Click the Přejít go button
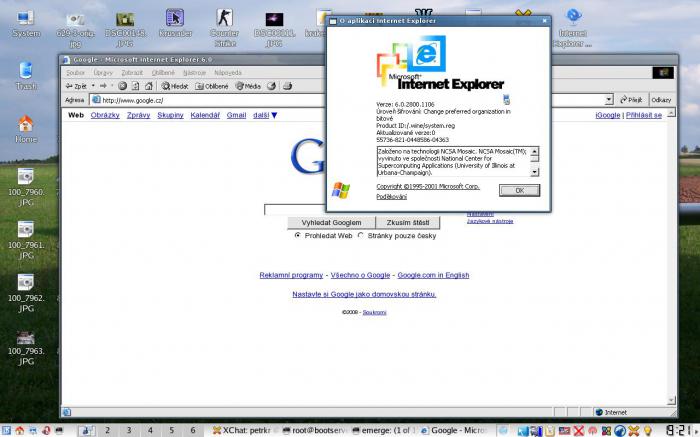700x437 pixels. (x=631, y=100)
